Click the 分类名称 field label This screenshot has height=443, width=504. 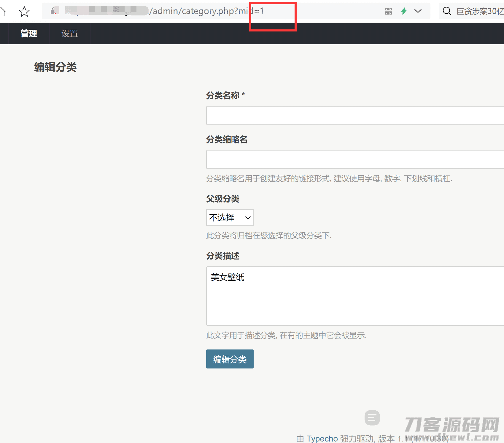pyautogui.click(x=223, y=96)
